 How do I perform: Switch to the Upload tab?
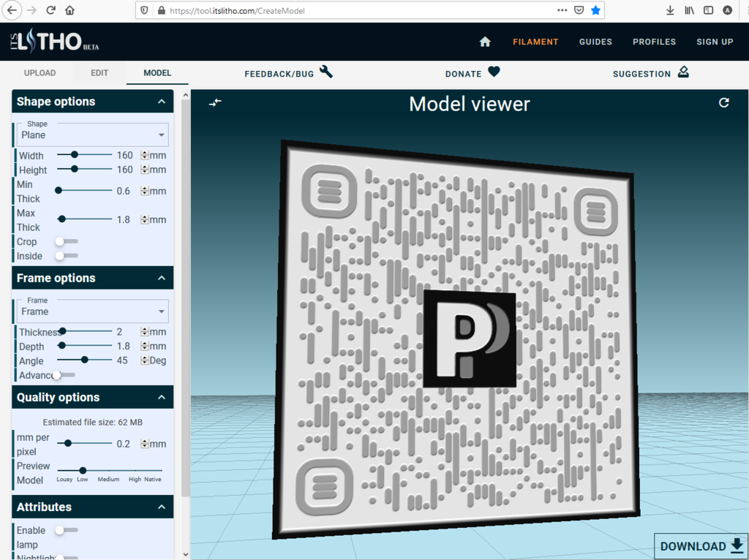coord(39,72)
